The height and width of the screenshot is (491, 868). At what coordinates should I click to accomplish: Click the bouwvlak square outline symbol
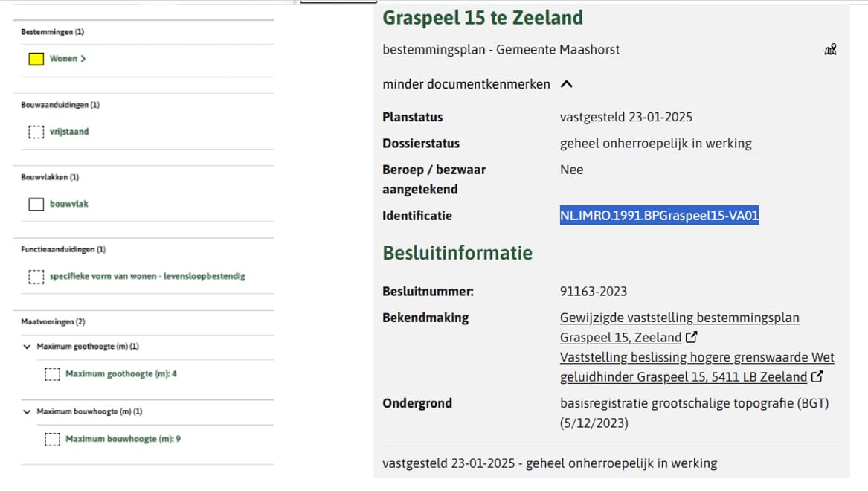(36, 204)
